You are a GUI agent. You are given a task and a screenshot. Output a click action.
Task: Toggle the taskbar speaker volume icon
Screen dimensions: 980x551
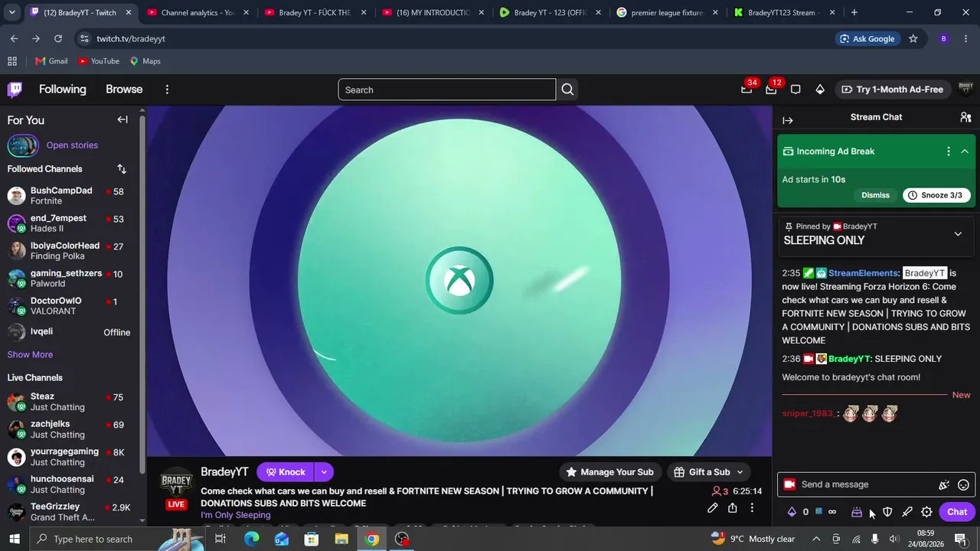(894, 539)
